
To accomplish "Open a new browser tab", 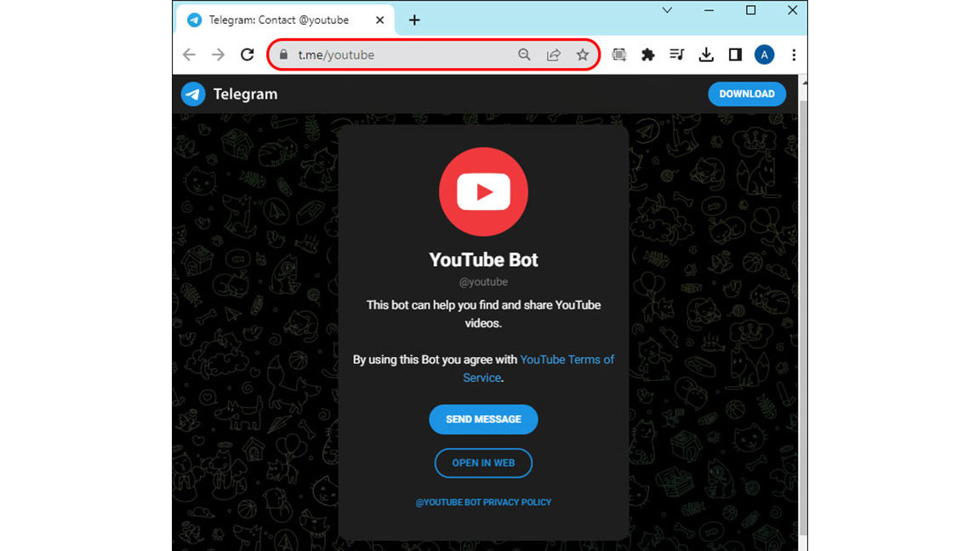I will click(414, 20).
